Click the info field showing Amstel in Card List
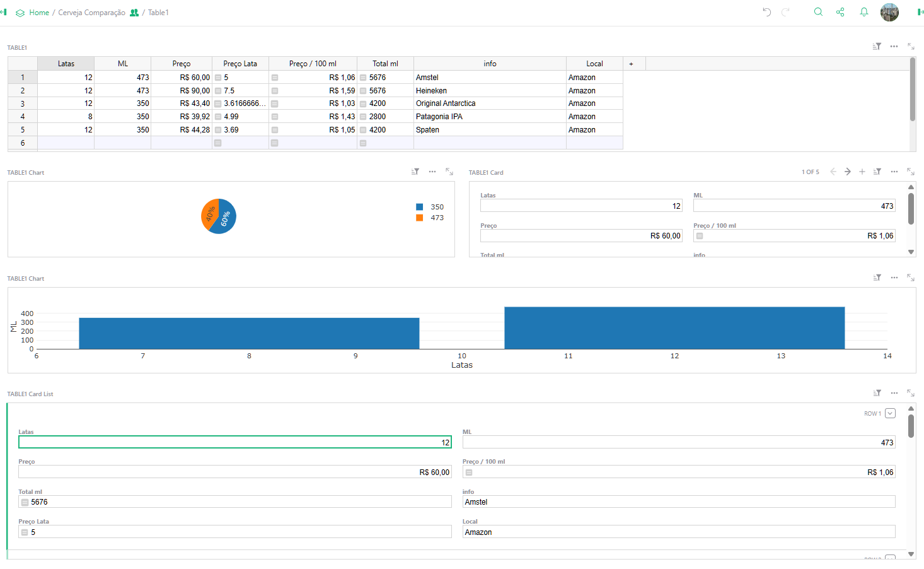Screen dimensions: 924x569 (x=679, y=502)
